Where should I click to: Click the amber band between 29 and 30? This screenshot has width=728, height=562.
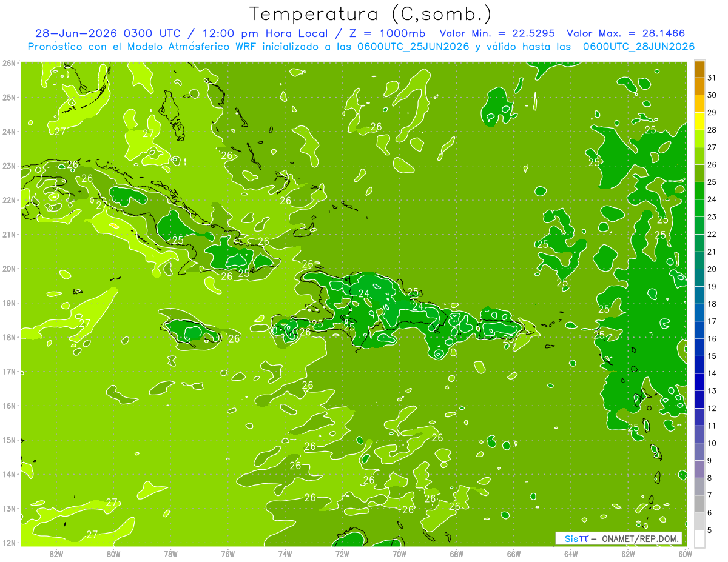click(x=699, y=104)
